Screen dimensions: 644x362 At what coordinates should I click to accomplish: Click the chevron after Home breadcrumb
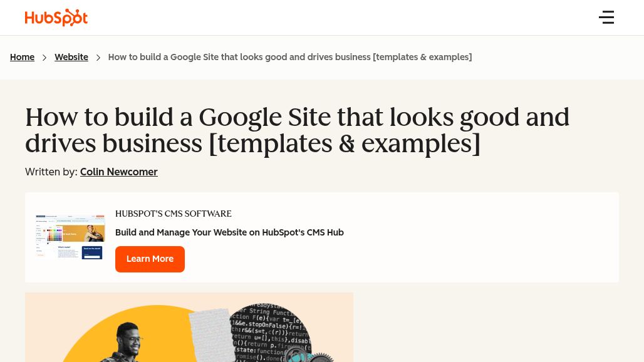click(x=44, y=58)
